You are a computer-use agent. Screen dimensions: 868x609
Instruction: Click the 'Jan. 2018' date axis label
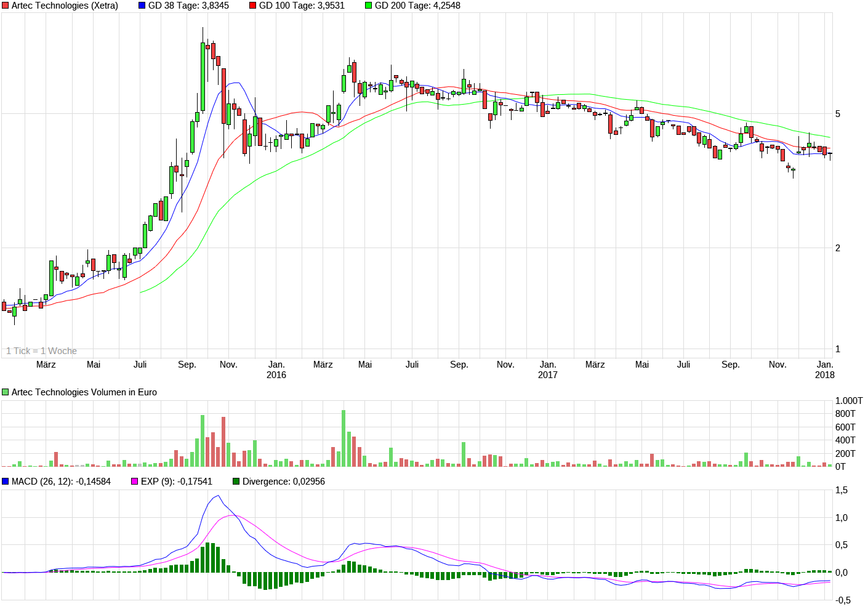coord(824,369)
